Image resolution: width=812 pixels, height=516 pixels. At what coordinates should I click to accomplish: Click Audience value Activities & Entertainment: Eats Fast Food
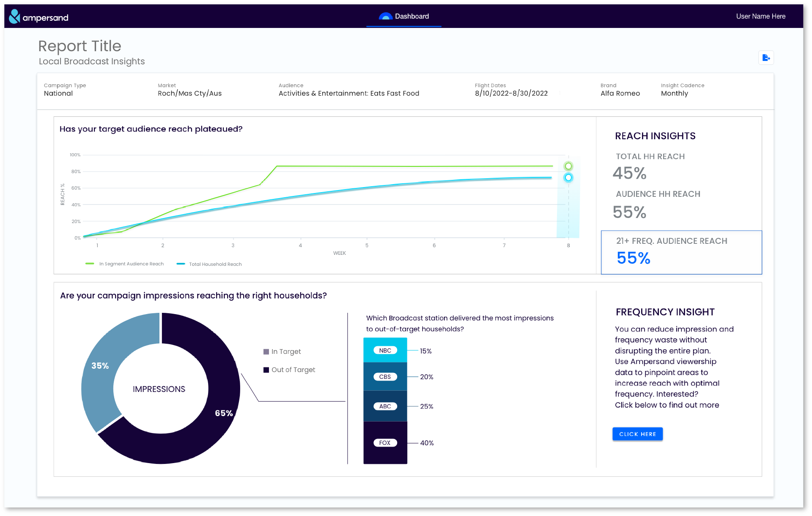coord(349,94)
